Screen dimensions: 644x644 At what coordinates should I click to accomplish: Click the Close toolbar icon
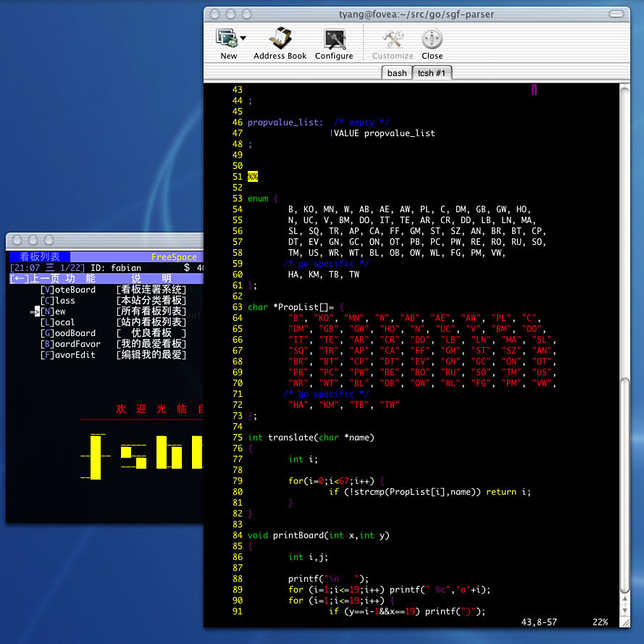click(x=432, y=40)
